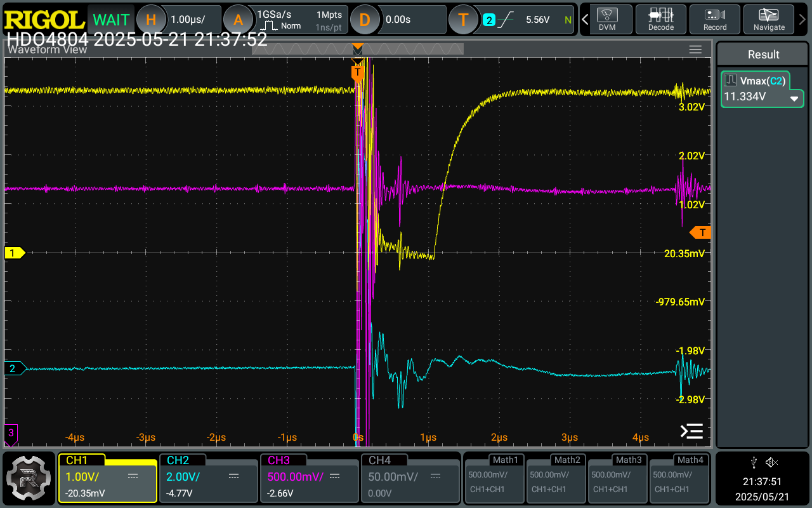Open the Horizontal timebase H settings
This screenshot has width=812, height=508.
point(151,20)
